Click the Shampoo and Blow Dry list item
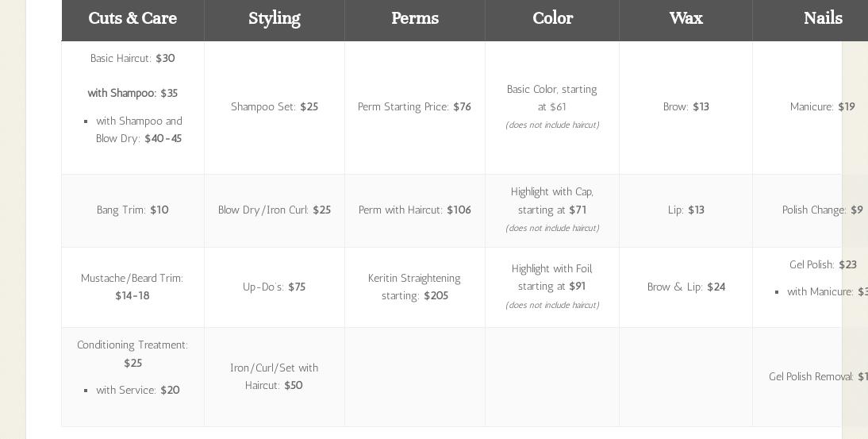The height and width of the screenshot is (439, 868). pyautogui.click(x=139, y=129)
